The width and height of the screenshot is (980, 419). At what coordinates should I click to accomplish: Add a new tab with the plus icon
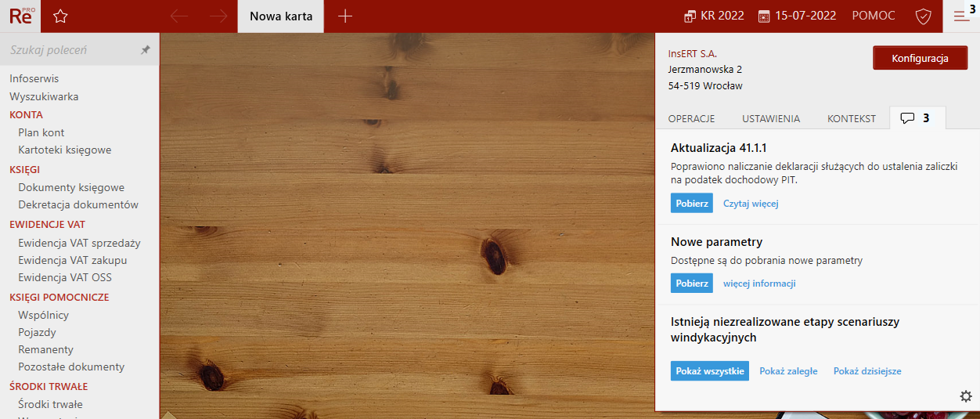coord(345,16)
